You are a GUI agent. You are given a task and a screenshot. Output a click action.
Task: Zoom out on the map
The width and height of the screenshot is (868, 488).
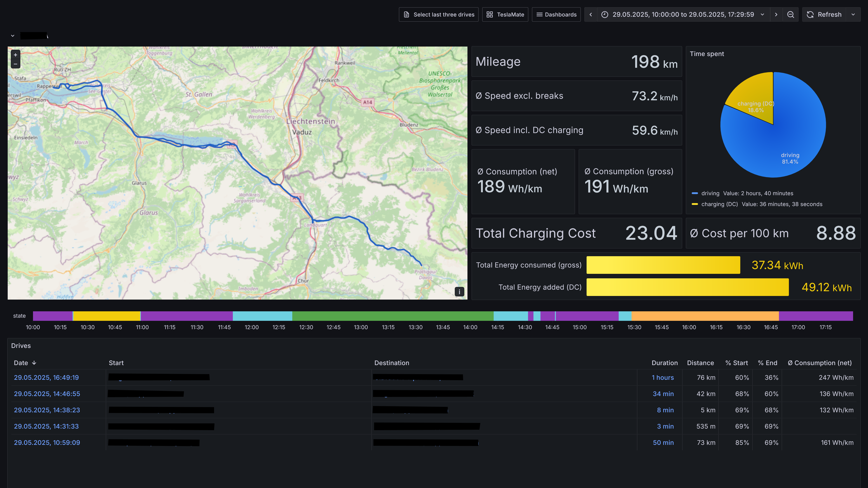(16, 64)
